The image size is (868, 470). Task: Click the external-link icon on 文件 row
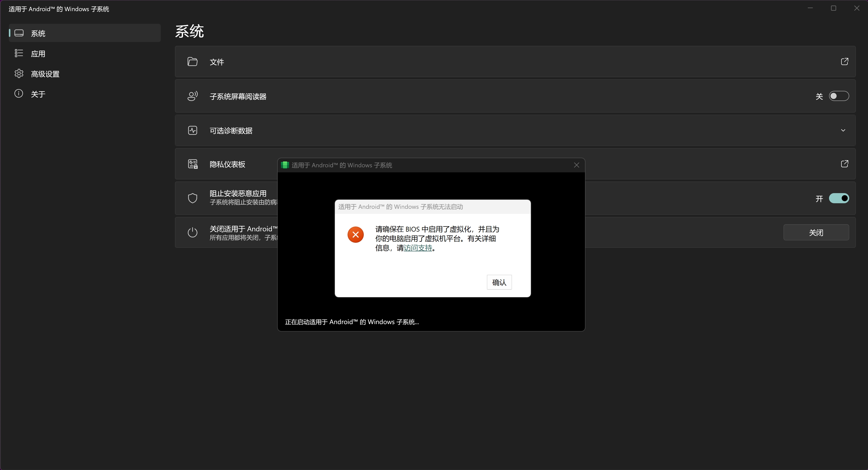(x=844, y=62)
